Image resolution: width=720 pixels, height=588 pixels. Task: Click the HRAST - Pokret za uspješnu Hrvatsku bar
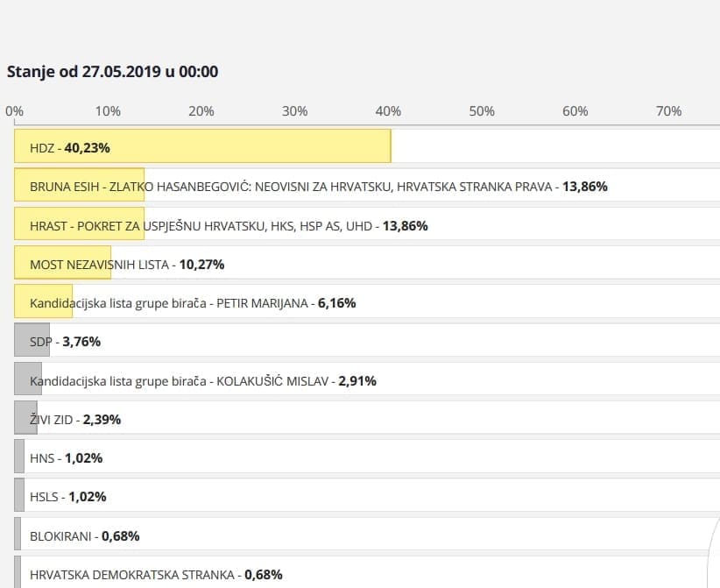click(79, 225)
